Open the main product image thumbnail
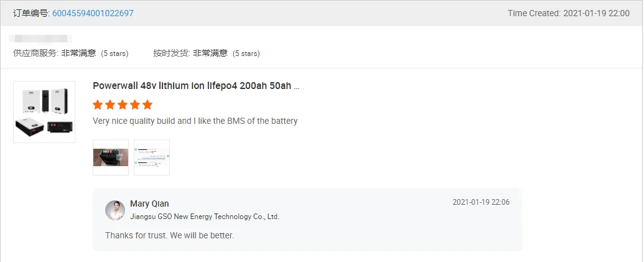 pyautogui.click(x=44, y=112)
